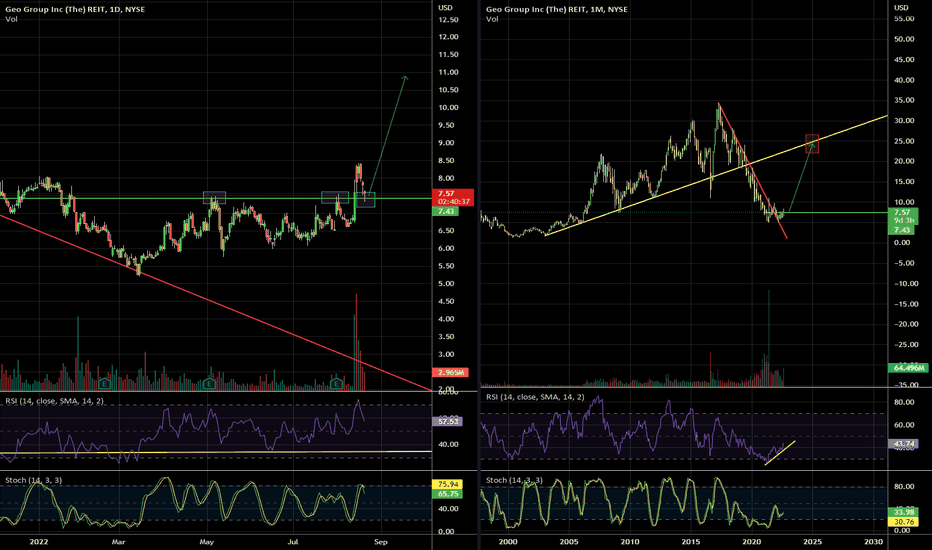Click the 2030 label on the monthly time axis
Image resolution: width=932 pixels, height=550 pixels.
coord(873,542)
